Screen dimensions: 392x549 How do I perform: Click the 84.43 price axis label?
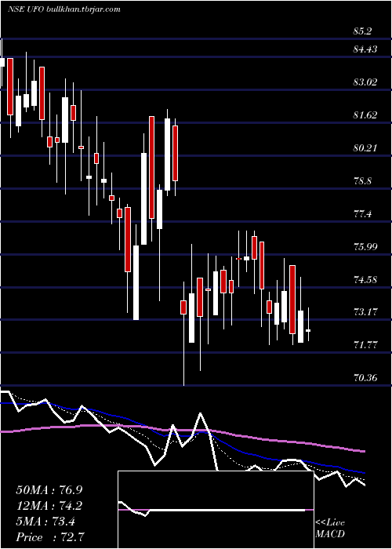[x=365, y=49]
